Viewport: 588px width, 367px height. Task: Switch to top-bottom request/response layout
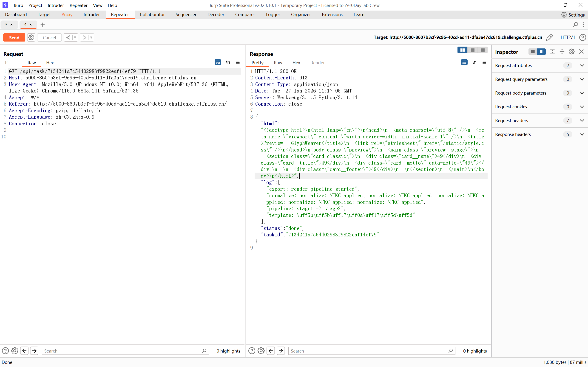(x=473, y=50)
